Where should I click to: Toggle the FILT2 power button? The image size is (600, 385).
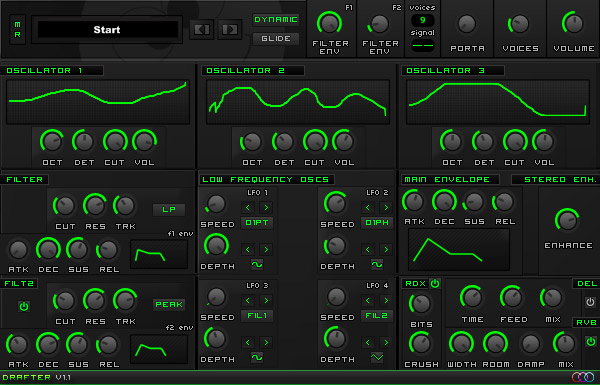pyautogui.click(x=24, y=307)
